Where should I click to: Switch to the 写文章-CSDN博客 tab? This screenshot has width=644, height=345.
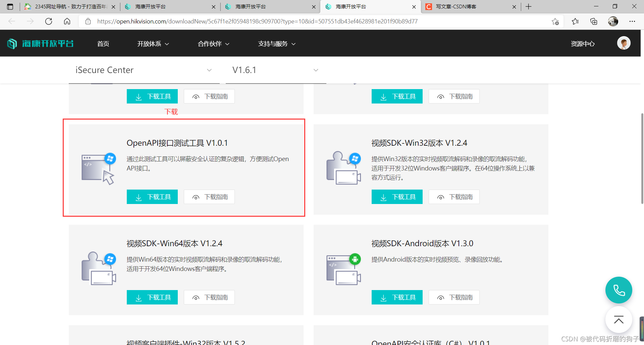(471, 7)
